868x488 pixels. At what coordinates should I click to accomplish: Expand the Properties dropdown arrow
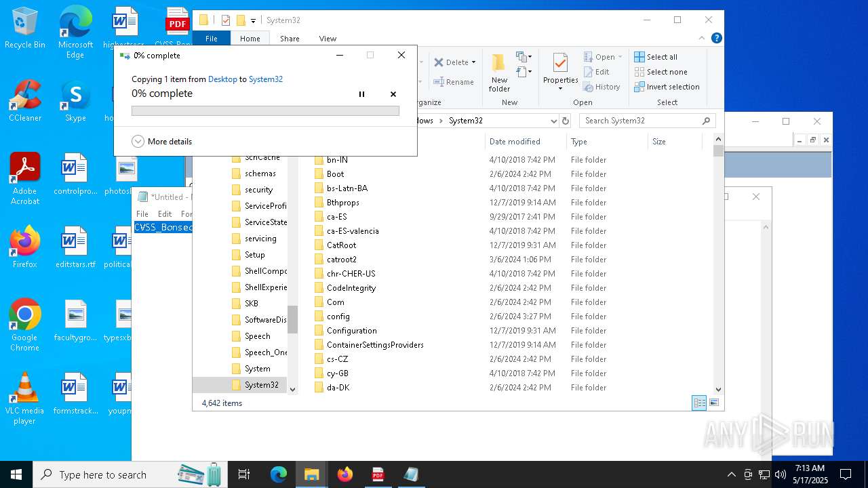point(560,89)
